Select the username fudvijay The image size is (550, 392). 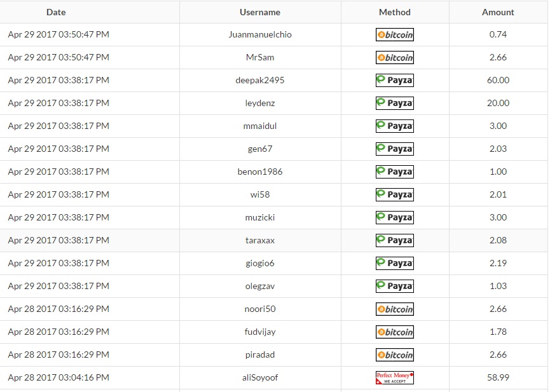(260, 332)
